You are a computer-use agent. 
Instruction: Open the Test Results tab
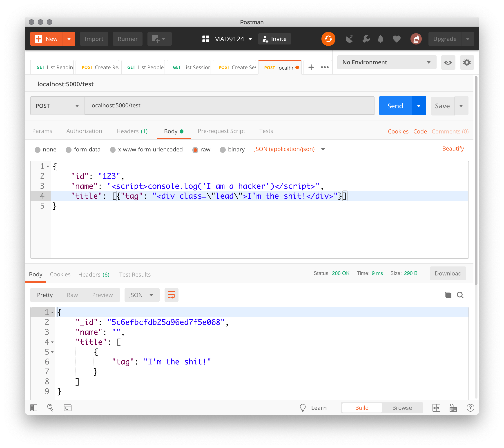coord(135,275)
